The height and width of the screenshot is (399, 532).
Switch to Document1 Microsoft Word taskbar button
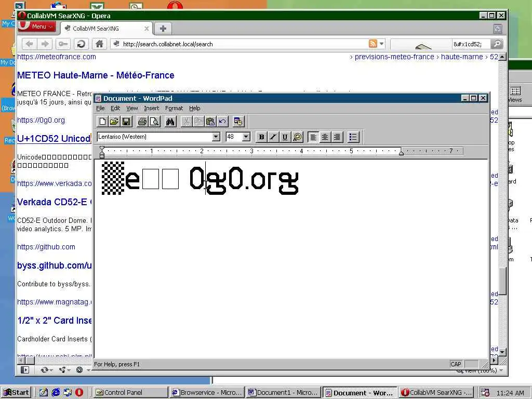283,393
